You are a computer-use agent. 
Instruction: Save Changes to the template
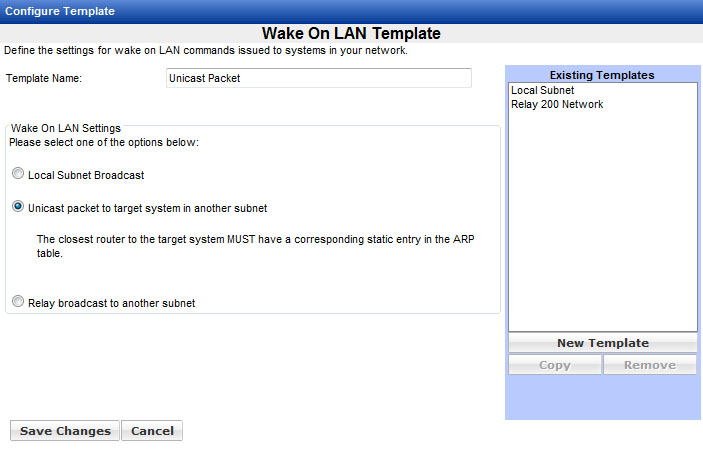pos(65,431)
